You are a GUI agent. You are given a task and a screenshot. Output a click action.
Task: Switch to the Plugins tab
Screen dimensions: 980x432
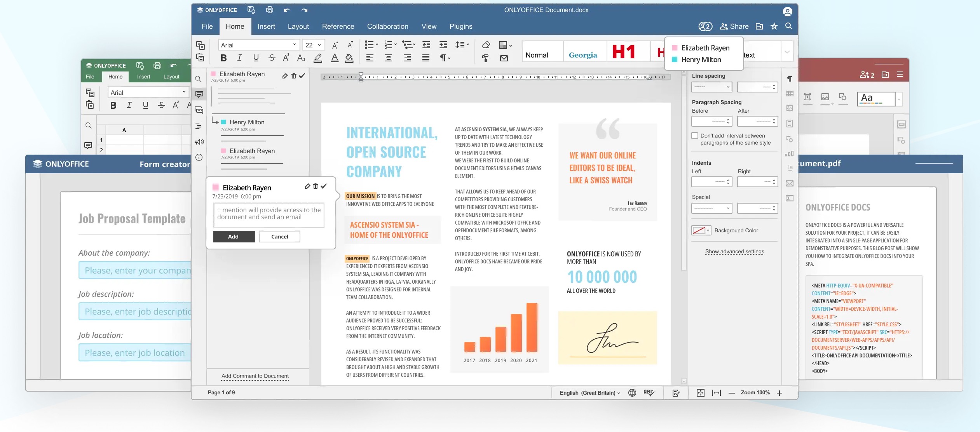point(461,26)
